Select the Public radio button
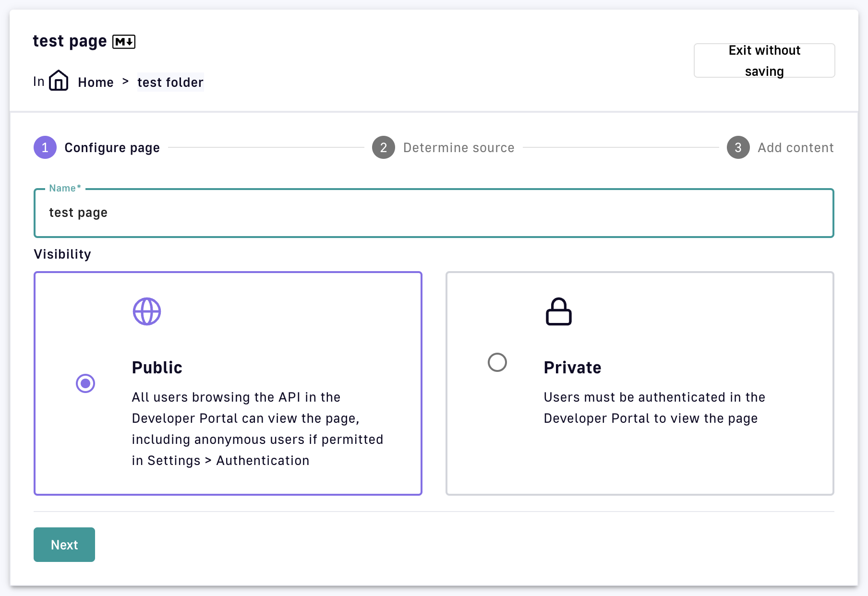 85,383
